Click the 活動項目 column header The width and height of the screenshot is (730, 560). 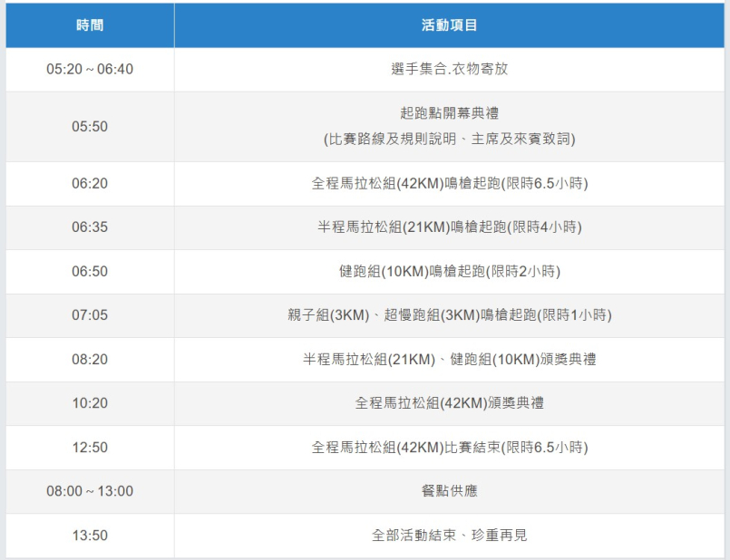point(449,25)
